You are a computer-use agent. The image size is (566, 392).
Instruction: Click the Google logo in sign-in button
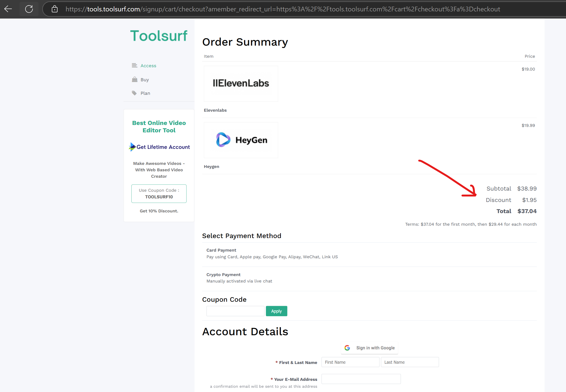click(347, 348)
